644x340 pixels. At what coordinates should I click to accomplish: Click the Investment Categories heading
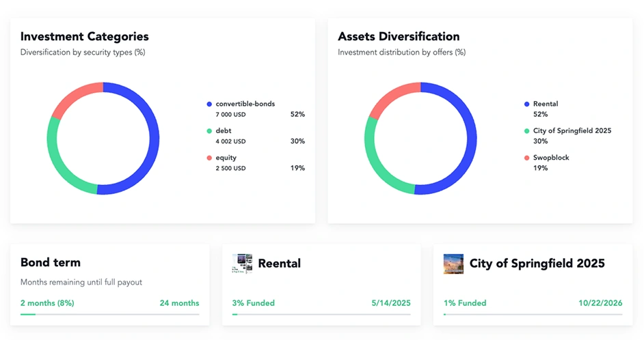[84, 37]
